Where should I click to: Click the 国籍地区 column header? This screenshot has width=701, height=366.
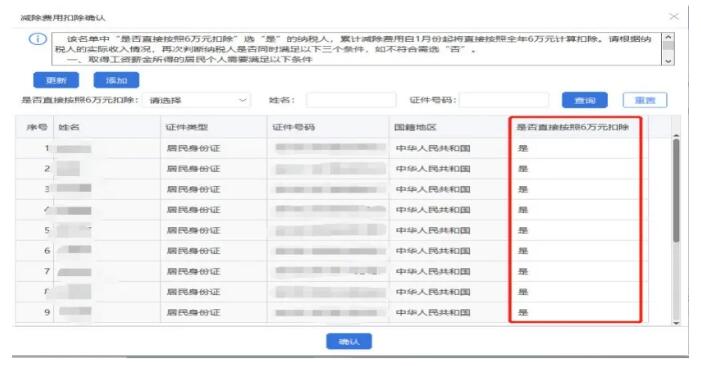tap(450, 127)
